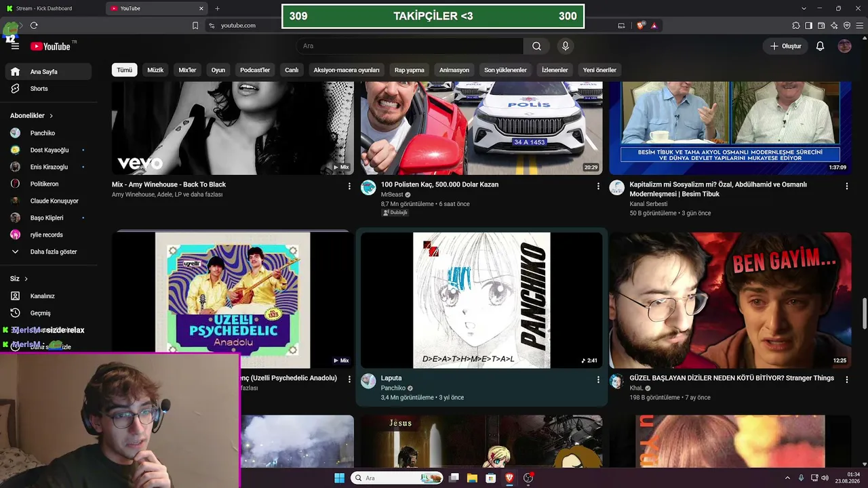This screenshot has height=488, width=868.
Task: Open Enis Kirazoglu subscription
Action: [x=48, y=167]
